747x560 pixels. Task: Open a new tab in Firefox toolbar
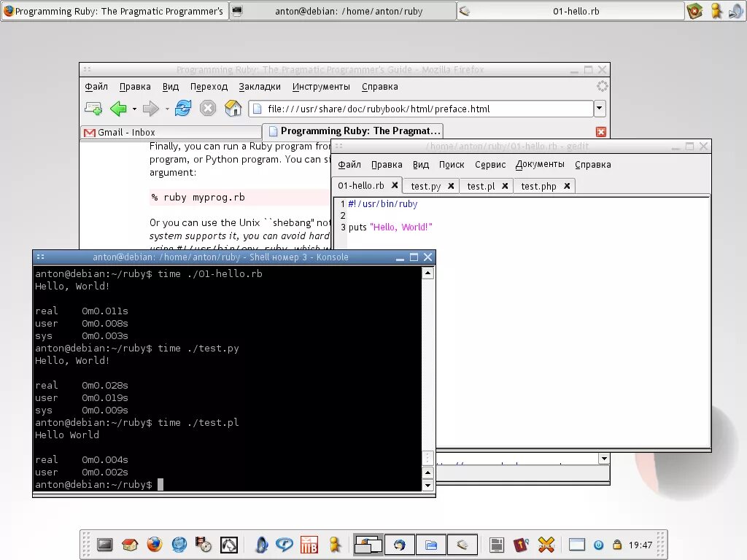pyautogui.click(x=93, y=109)
